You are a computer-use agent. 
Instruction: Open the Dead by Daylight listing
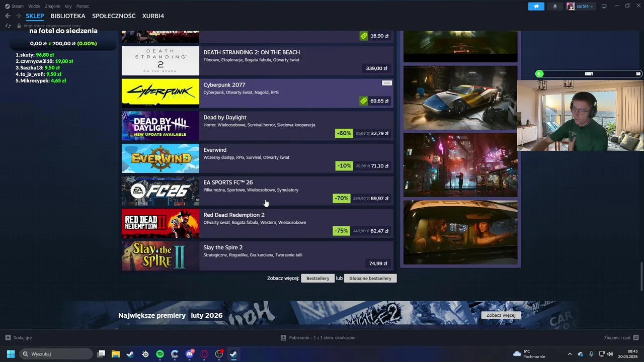pos(257,126)
